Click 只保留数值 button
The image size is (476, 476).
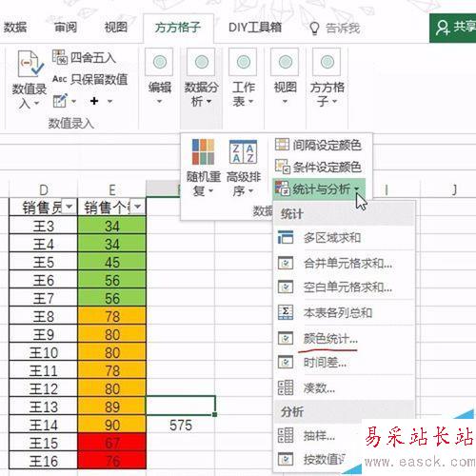90,79
